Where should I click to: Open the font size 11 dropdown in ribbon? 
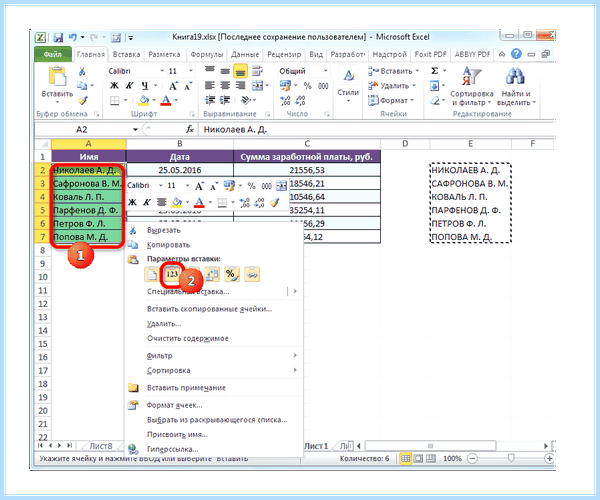(x=191, y=71)
